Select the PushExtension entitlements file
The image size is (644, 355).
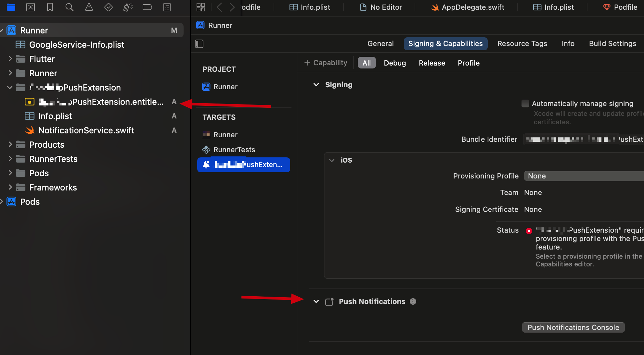tap(101, 102)
